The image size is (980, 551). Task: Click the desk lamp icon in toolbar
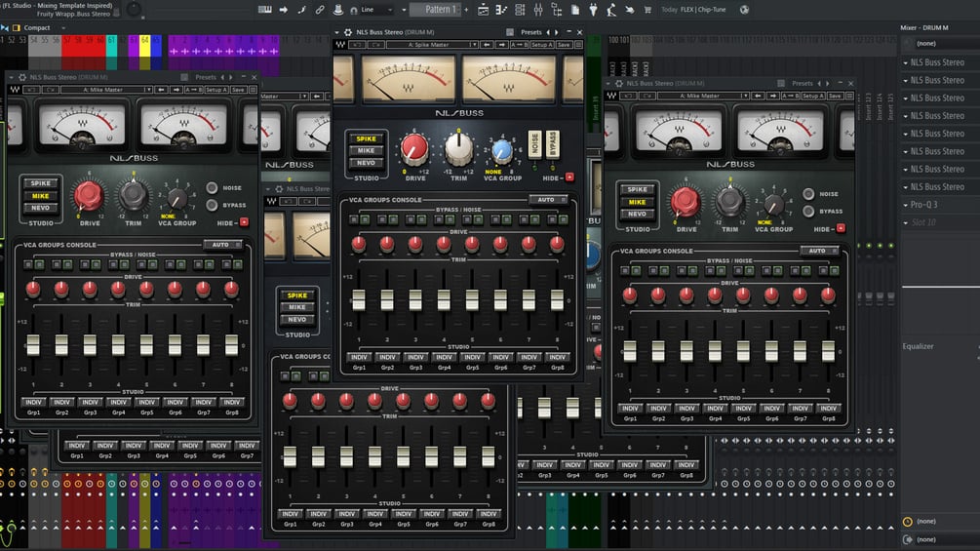pyautogui.click(x=611, y=10)
